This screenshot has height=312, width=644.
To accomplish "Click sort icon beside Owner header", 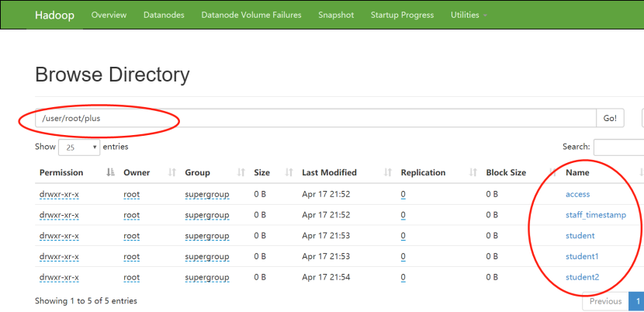I will [x=172, y=172].
